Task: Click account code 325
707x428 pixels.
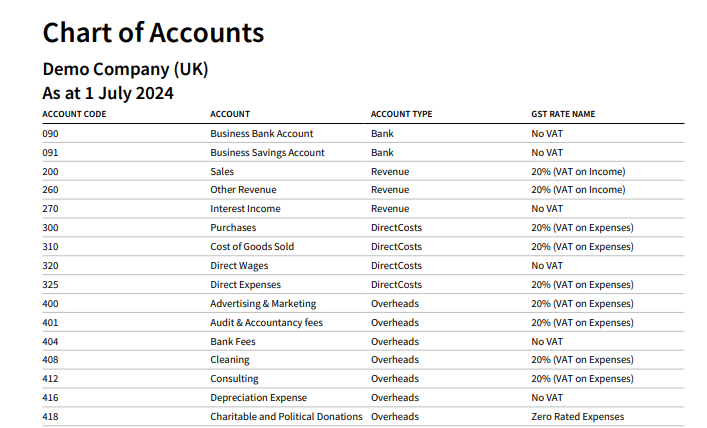Action: (x=51, y=285)
